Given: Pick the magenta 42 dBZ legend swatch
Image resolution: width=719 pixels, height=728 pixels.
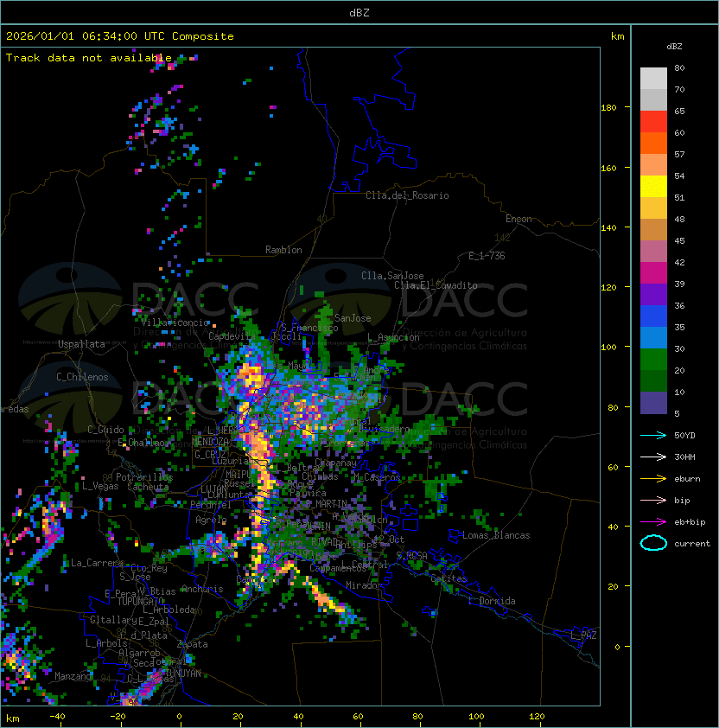Looking at the screenshot, I should coord(653,273).
